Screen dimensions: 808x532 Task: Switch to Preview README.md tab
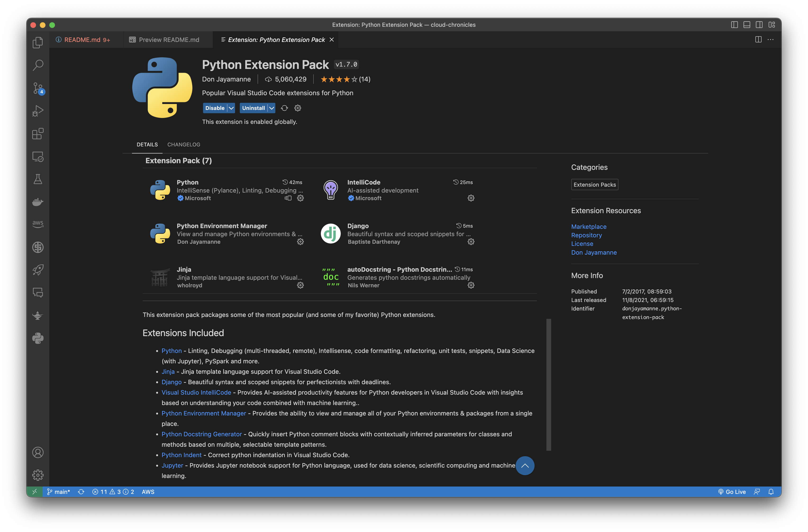168,40
